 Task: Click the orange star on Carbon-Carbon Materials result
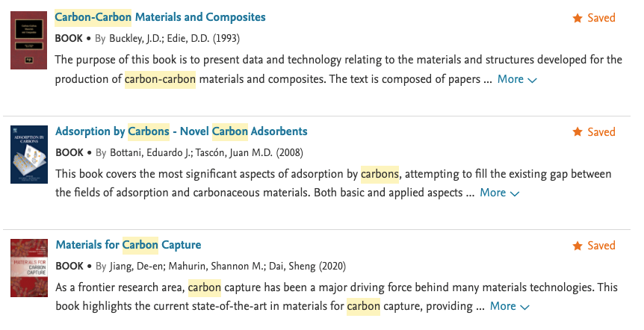(x=577, y=18)
